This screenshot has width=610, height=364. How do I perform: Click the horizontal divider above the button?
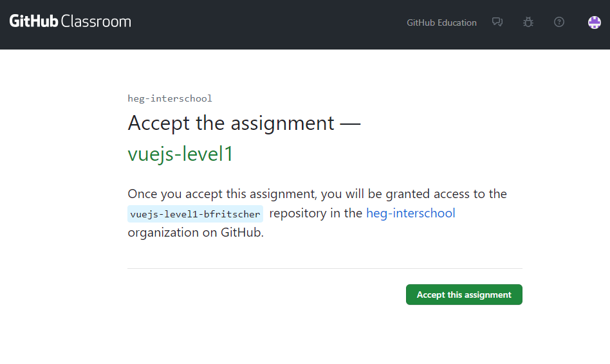pyautogui.click(x=325, y=268)
